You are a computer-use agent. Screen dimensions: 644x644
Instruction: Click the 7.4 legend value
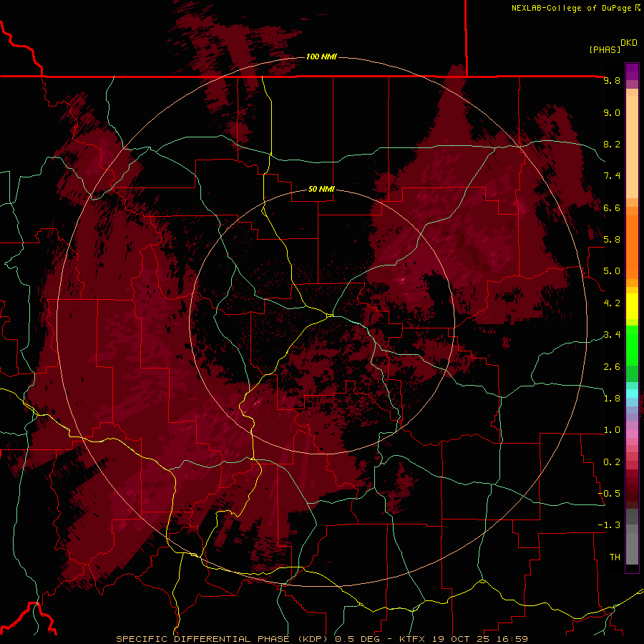pos(612,176)
